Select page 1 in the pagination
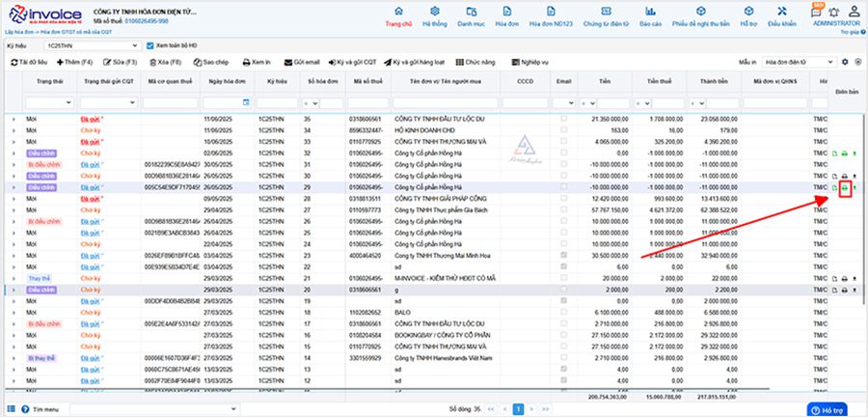Image resolution: width=868 pixels, height=417 pixels. 518,409
